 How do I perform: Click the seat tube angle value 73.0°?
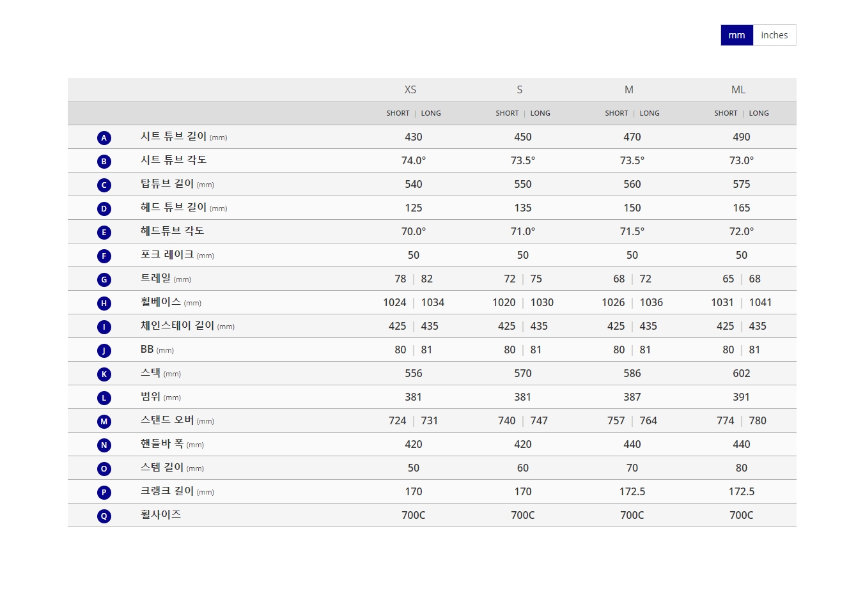[742, 160]
